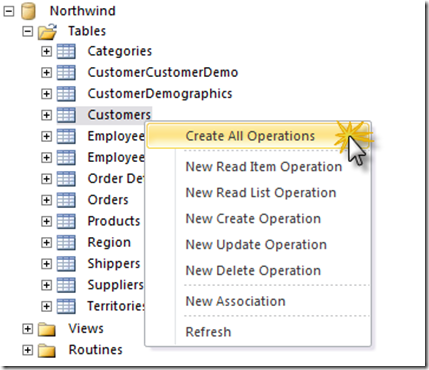429x370 pixels.
Task: Choose New Read List Operation
Action: 261,193
